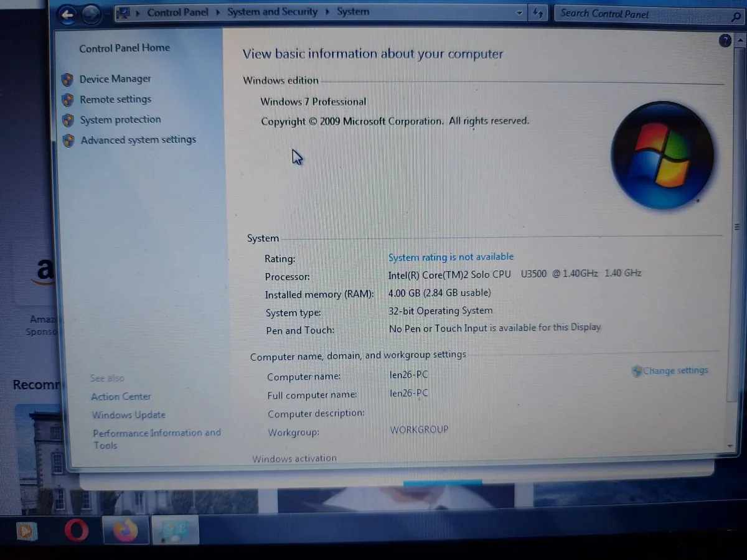Open the address bar history dropdown arrow
747x560 pixels.
click(520, 13)
